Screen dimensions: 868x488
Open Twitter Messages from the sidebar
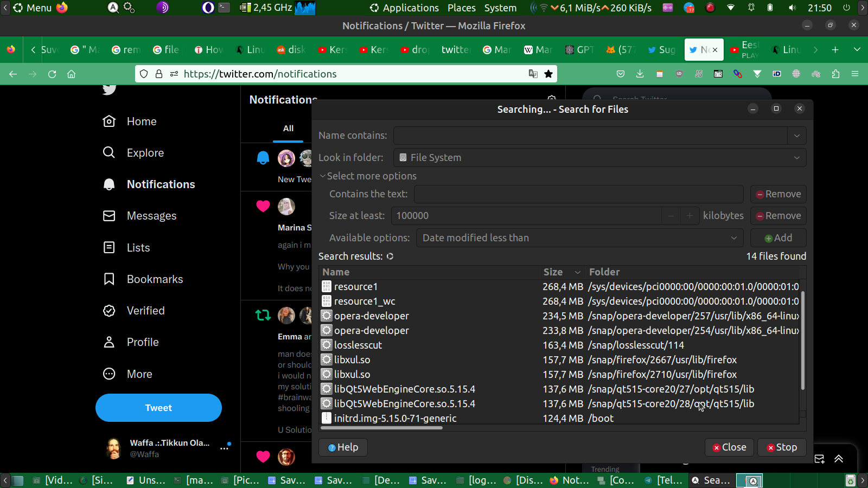click(x=140, y=216)
